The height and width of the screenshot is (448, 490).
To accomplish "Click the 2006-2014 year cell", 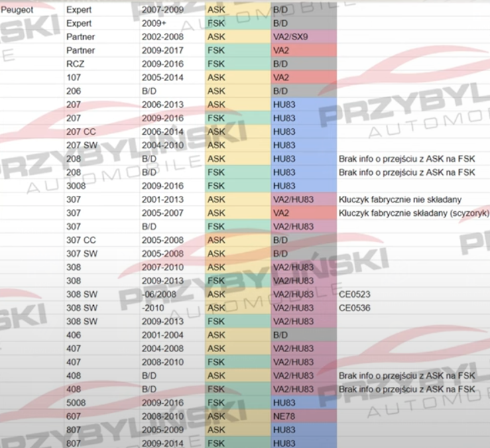I will tap(172, 131).
